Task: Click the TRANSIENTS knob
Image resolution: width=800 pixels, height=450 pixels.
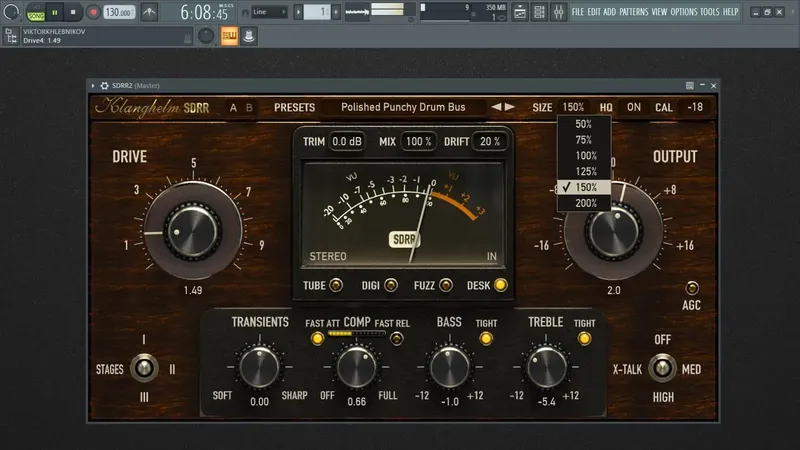Action: point(259,367)
